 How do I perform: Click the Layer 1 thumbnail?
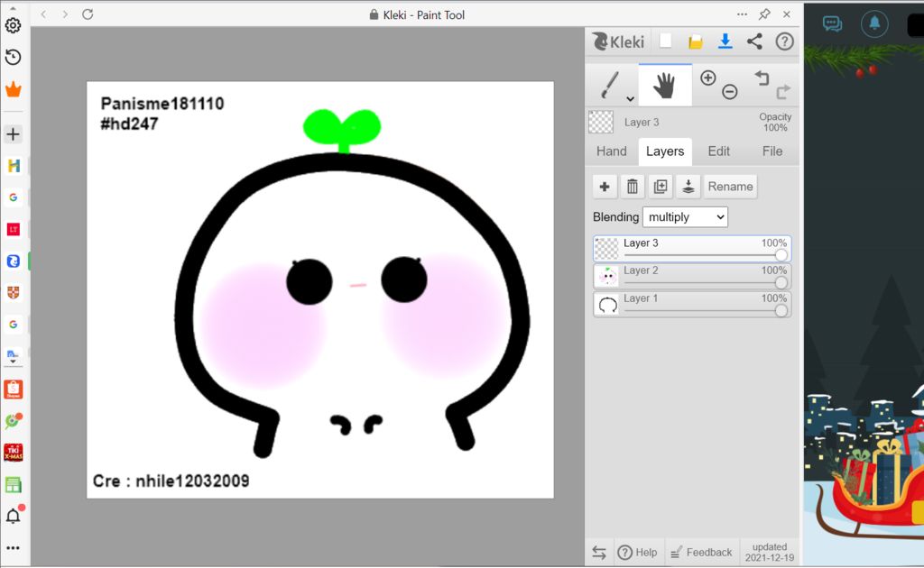click(607, 305)
